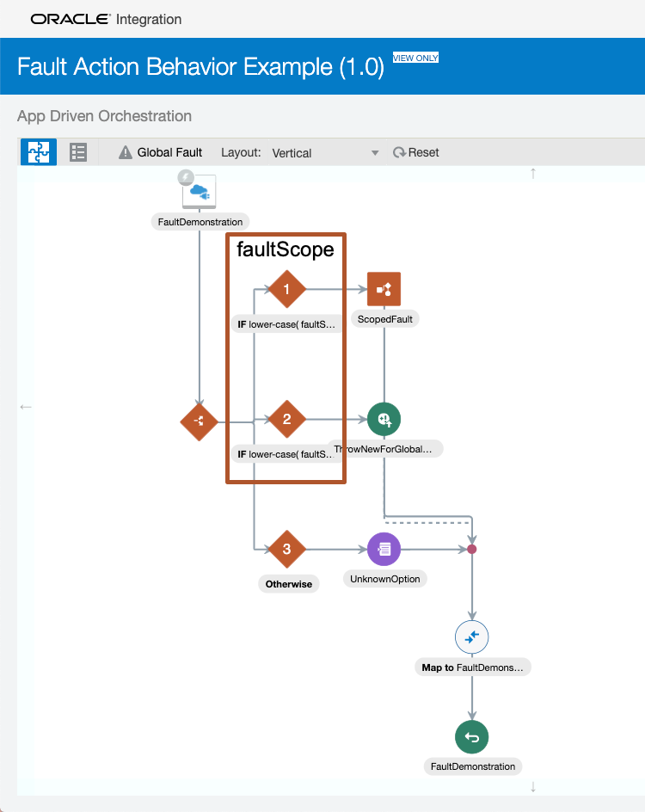The height and width of the screenshot is (812, 645).
Task: Click the trigger lightning badge icon
Action: click(x=186, y=177)
